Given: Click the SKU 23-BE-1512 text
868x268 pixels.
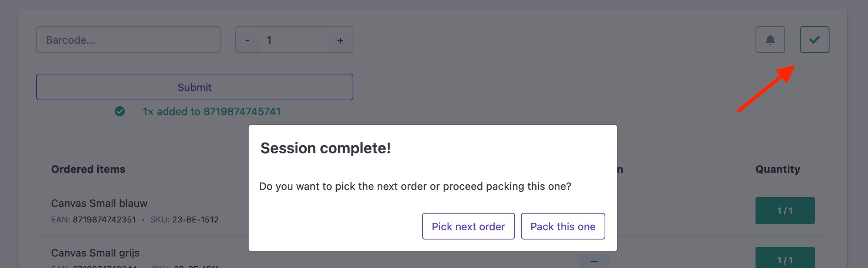Looking at the screenshot, I should tap(184, 220).
